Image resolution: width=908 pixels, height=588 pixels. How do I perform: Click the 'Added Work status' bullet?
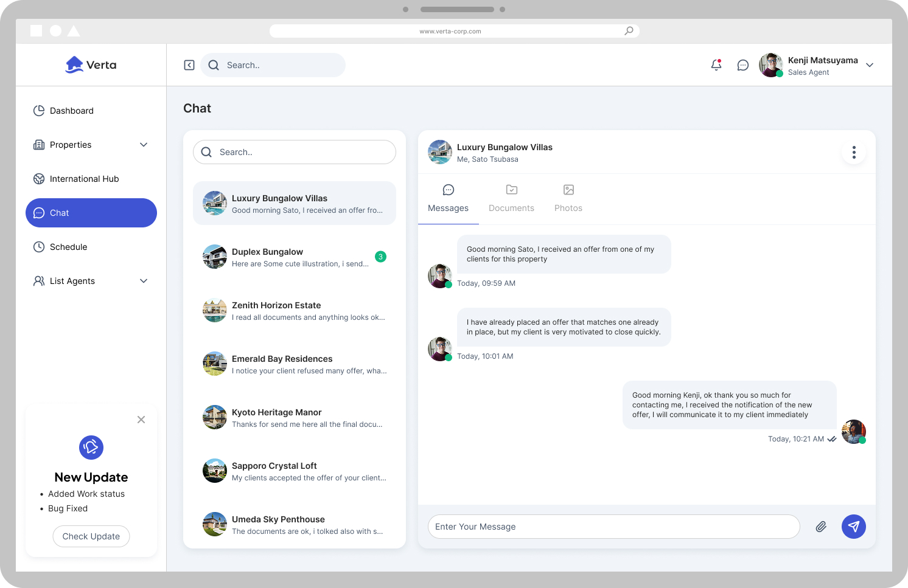click(86, 494)
